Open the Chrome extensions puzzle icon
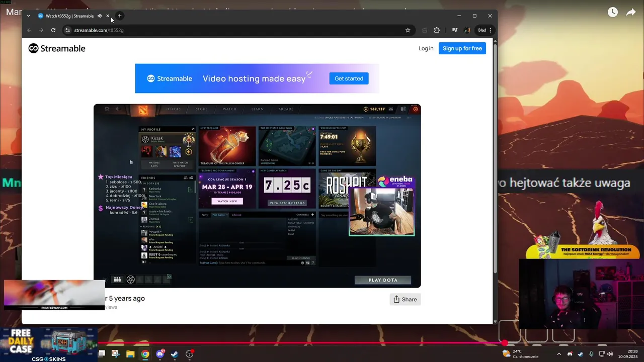Screen dimensions: 644x362 click(437, 30)
